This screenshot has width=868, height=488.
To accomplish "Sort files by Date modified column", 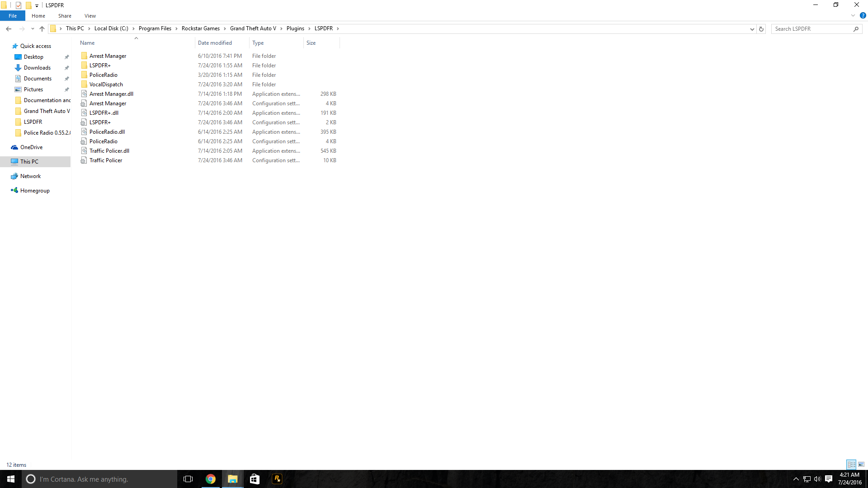I will 215,43.
